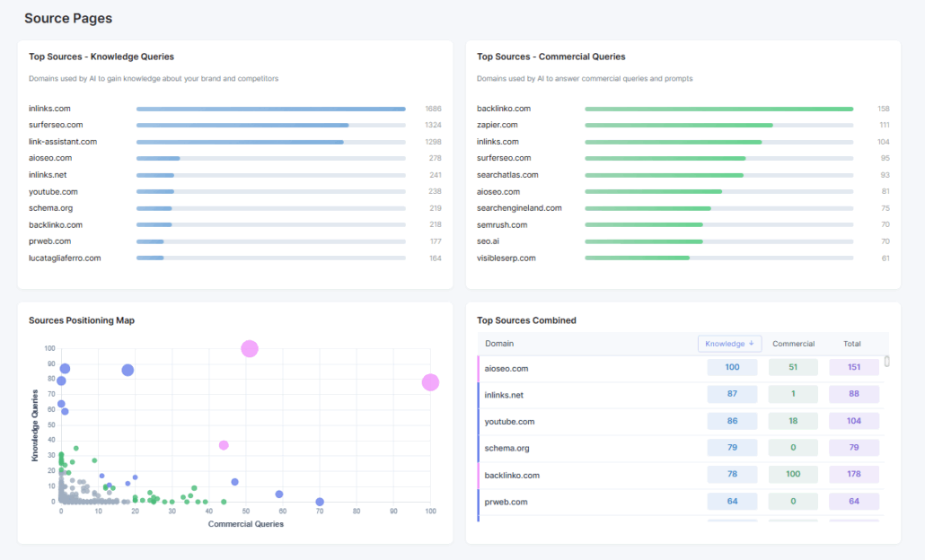This screenshot has width=925, height=560.
Task: Click the inlinks.com knowledge progress bar
Action: click(271, 109)
